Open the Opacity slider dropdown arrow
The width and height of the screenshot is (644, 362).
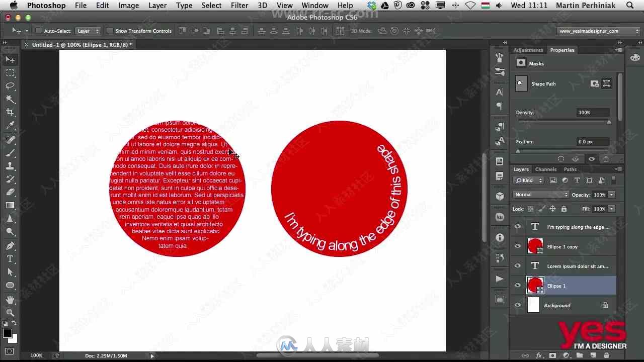[612, 195]
